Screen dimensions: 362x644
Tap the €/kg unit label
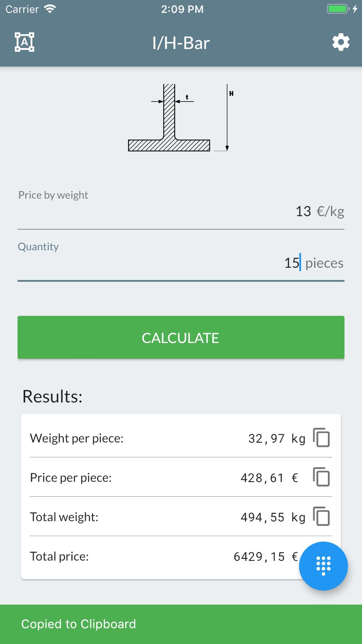[331, 211]
